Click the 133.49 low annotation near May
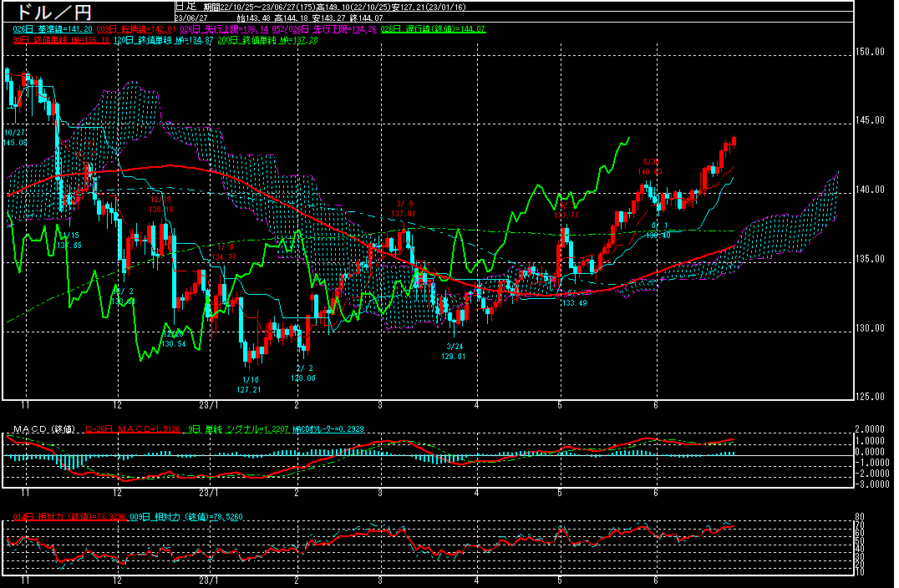The image size is (899, 588). pos(575,303)
